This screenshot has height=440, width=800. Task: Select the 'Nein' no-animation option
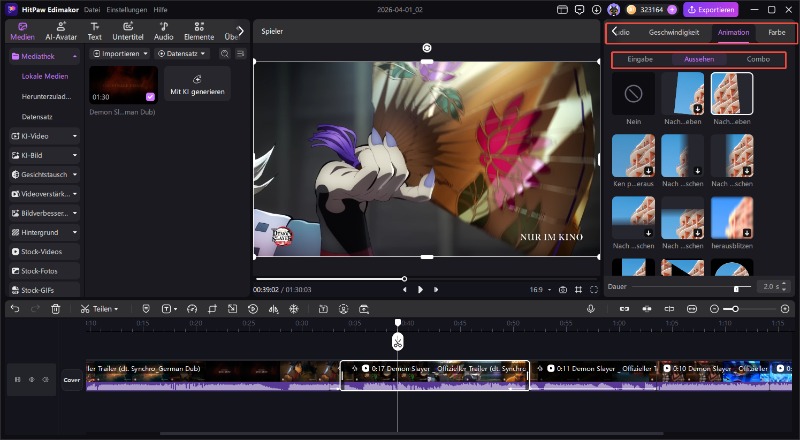[633, 93]
